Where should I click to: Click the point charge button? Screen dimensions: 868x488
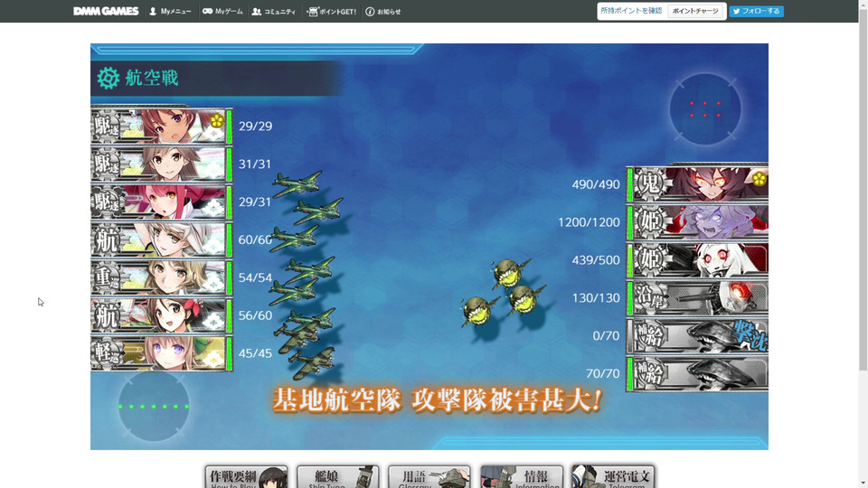point(695,11)
